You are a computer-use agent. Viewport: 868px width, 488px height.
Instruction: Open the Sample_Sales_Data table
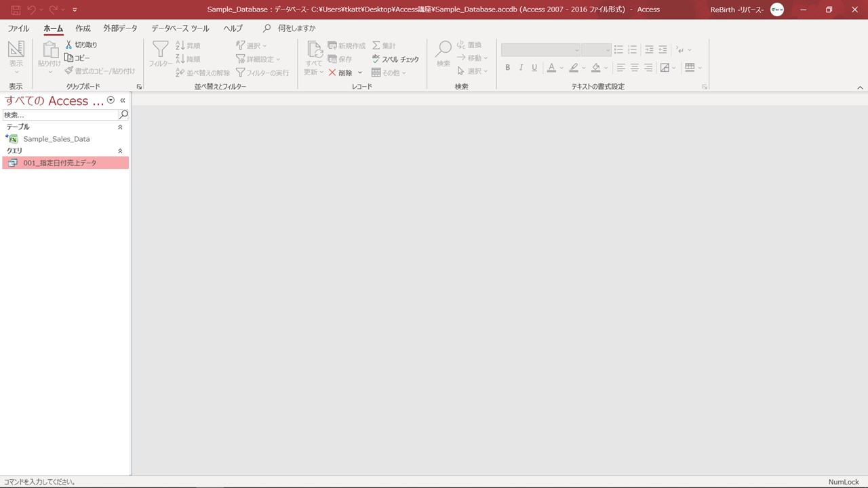[x=56, y=139]
